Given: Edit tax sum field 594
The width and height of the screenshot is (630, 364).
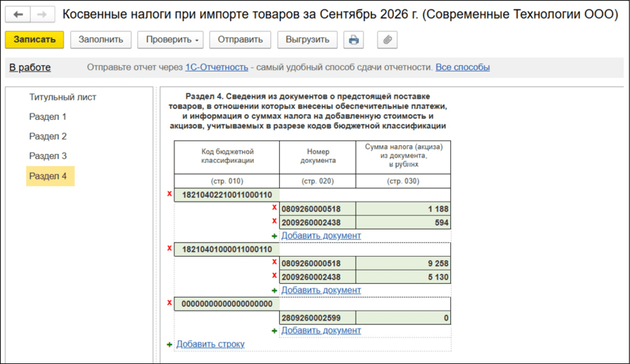Looking at the screenshot, I should 403,223.
